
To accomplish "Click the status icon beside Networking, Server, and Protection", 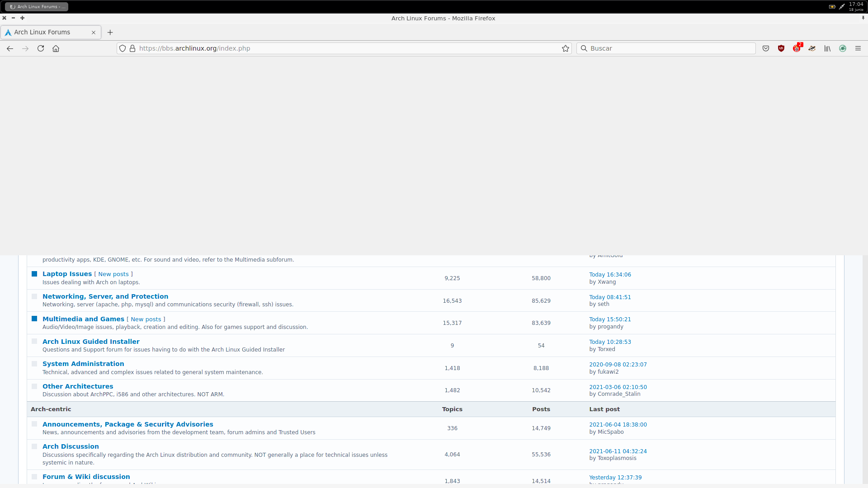I will pyautogui.click(x=34, y=296).
